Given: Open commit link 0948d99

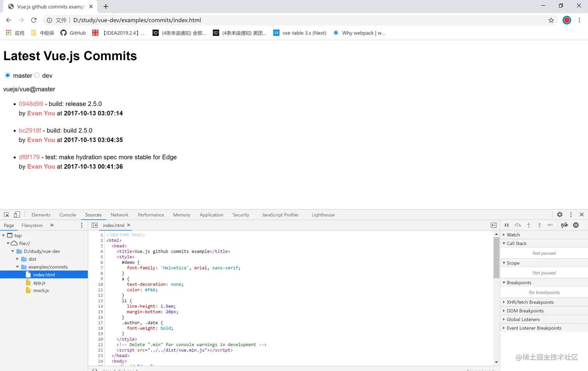Looking at the screenshot, I should point(31,104).
